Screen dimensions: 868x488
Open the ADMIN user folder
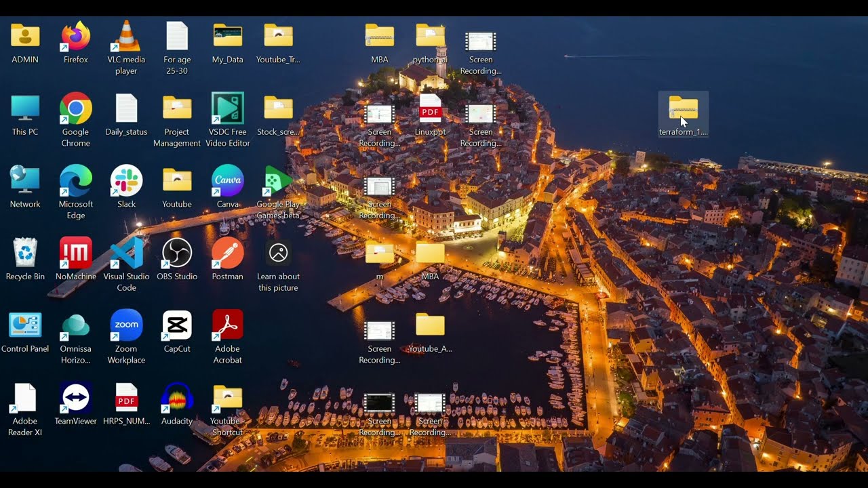coord(25,43)
